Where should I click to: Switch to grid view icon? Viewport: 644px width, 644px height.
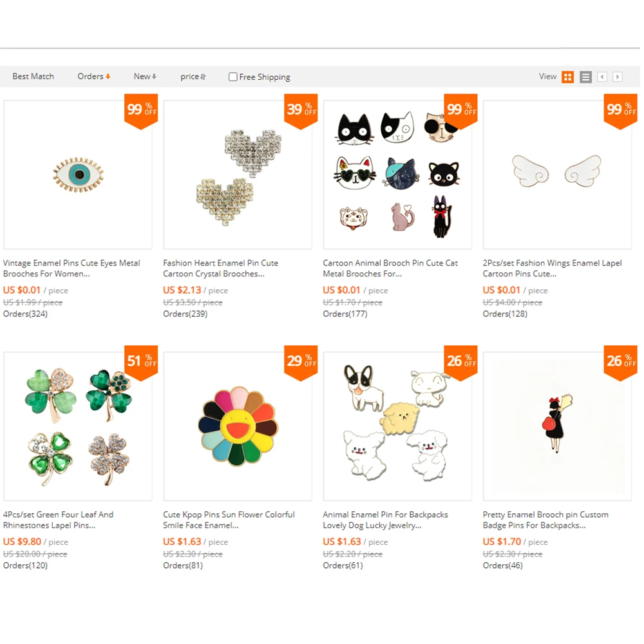pos(567,77)
